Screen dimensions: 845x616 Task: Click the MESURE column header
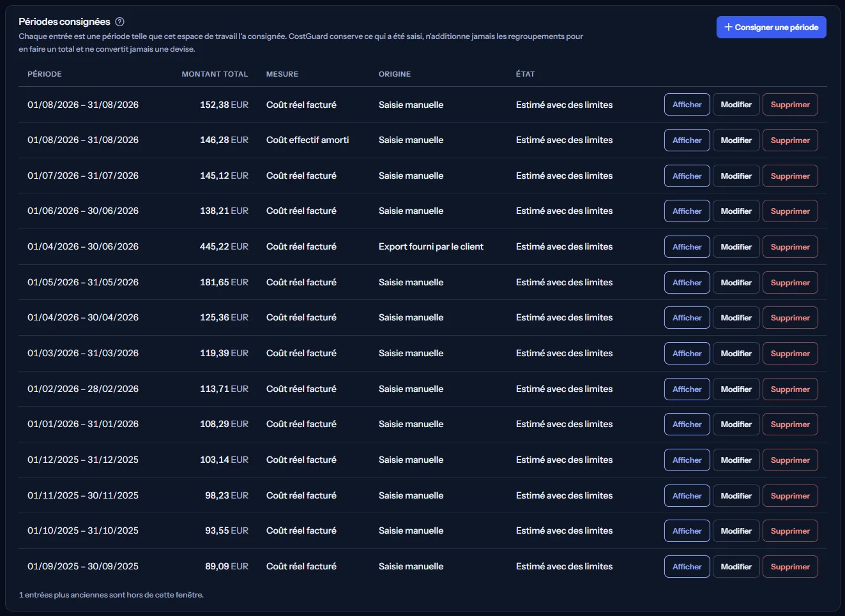tap(282, 74)
